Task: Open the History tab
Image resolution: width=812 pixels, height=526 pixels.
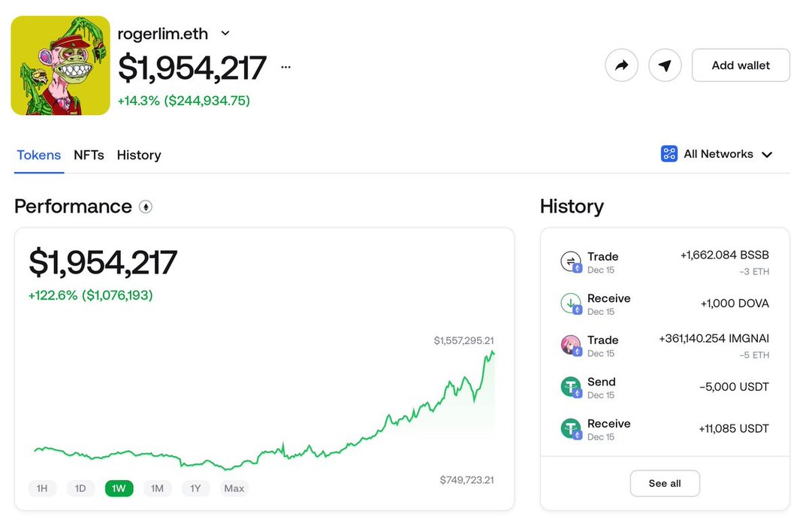Action: pos(139,155)
